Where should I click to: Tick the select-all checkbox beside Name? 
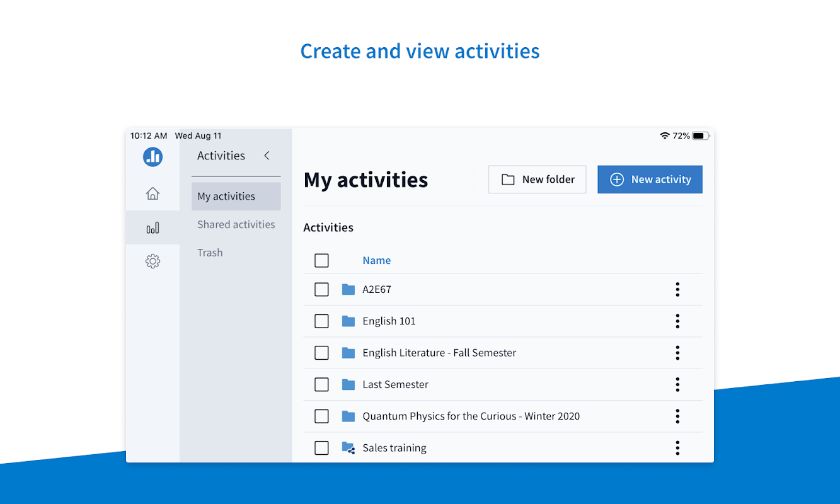tap(321, 260)
